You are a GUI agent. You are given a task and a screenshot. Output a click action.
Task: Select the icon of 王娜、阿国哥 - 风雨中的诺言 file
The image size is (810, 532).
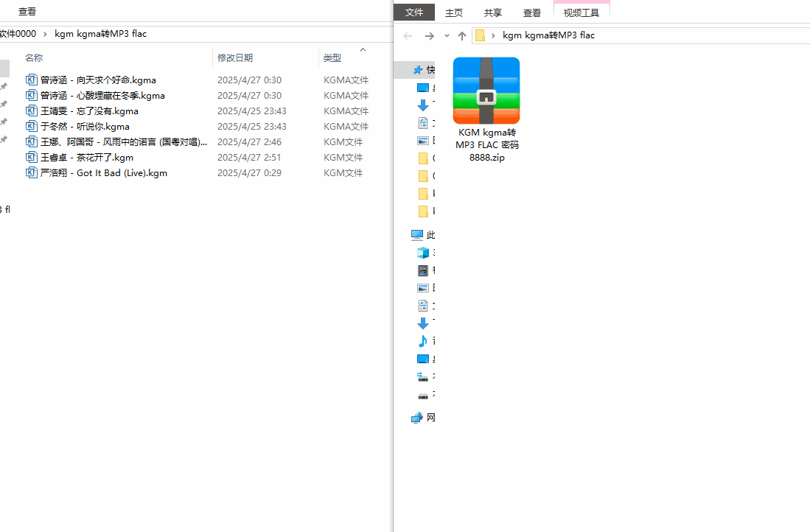coord(32,141)
